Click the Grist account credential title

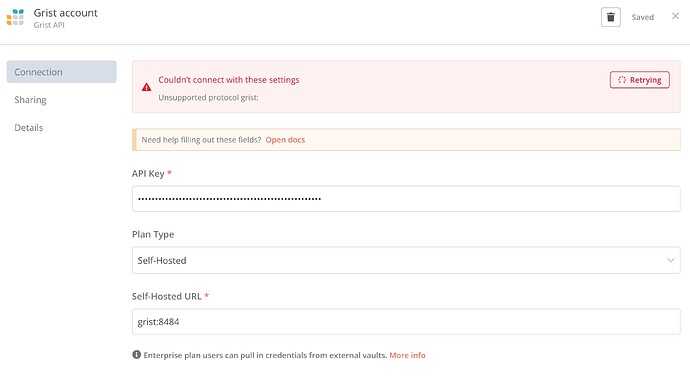[x=66, y=13]
